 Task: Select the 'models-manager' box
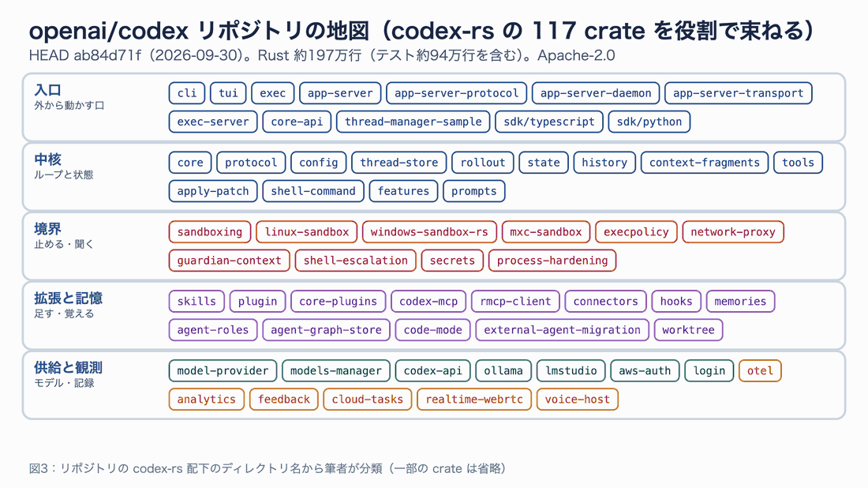tap(336, 370)
